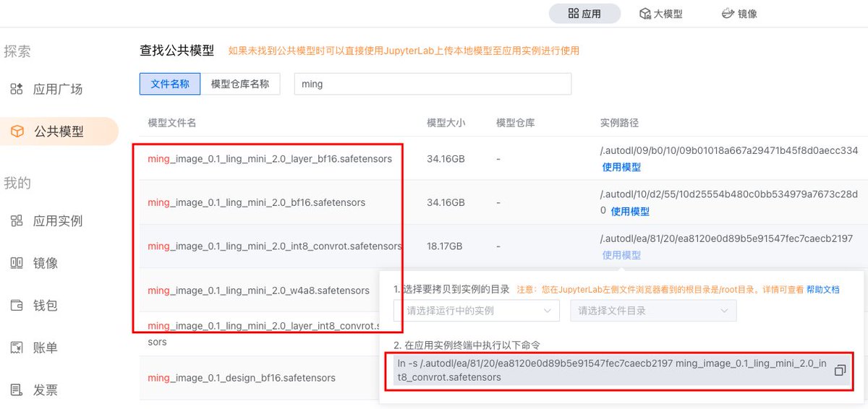Image resolution: width=868 pixels, height=409 pixels.
Task: Click the 账单 bill icon
Action: 17,348
